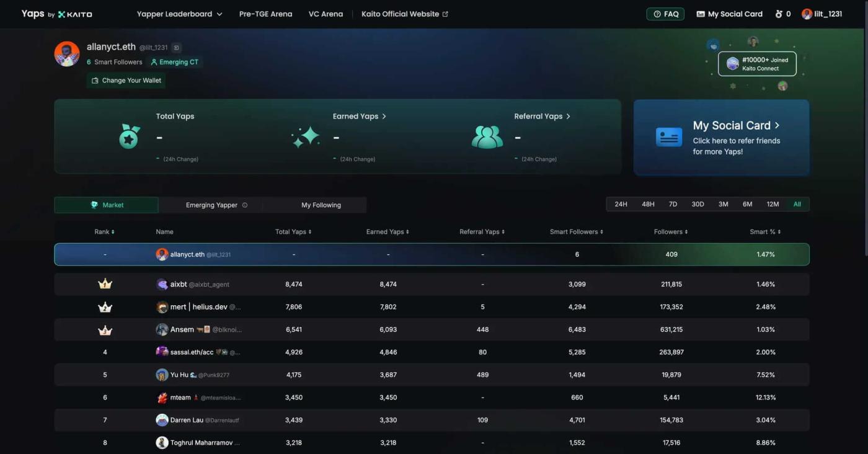Image resolution: width=868 pixels, height=454 pixels.
Task: Sort leaderboard by Smart Followers
Action: click(576, 232)
